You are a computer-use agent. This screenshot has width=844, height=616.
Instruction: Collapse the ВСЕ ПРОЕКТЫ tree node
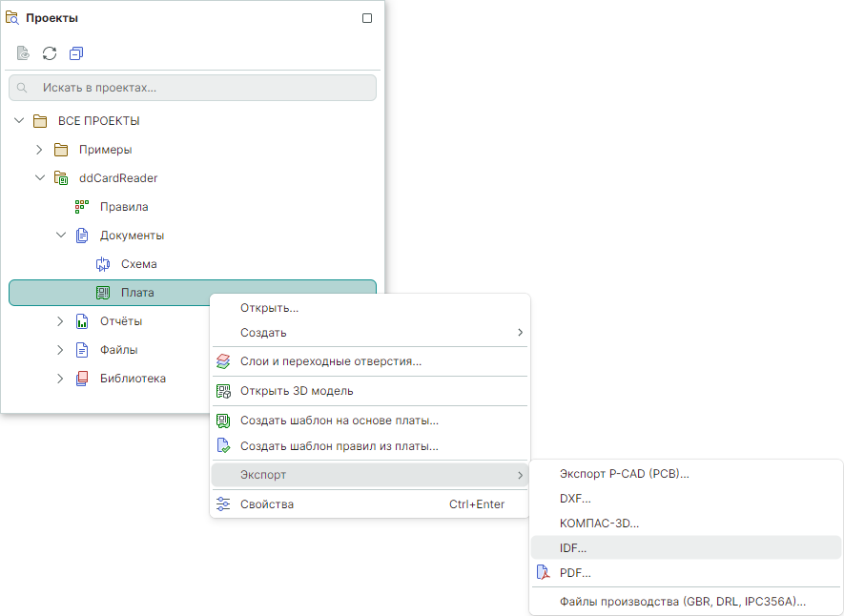[x=19, y=121]
